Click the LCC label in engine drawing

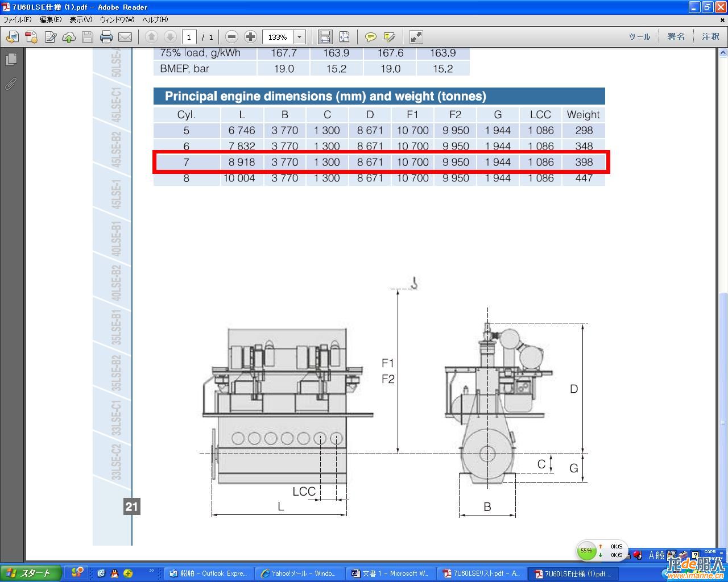304,492
